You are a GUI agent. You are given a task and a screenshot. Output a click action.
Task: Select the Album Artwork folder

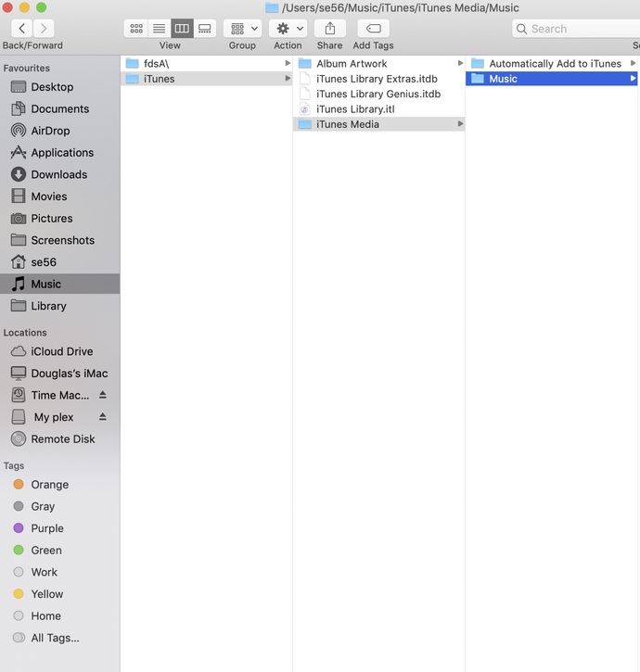(x=378, y=63)
